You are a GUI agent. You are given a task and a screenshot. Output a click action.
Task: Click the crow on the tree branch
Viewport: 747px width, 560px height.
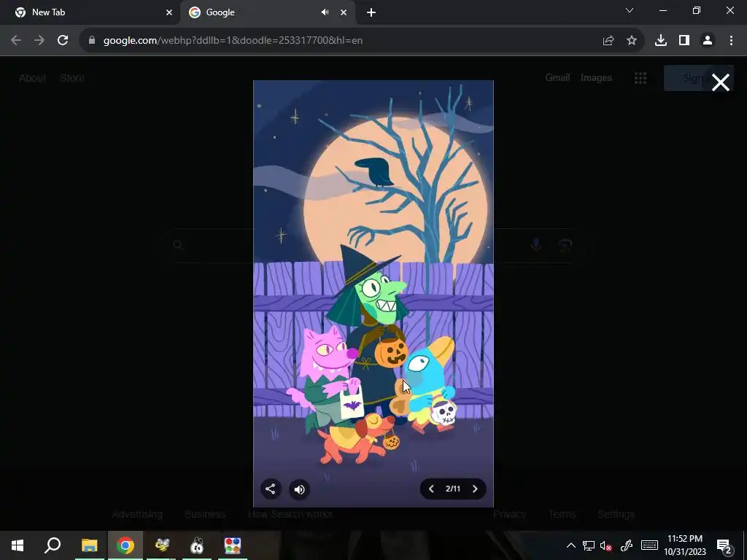point(374,172)
